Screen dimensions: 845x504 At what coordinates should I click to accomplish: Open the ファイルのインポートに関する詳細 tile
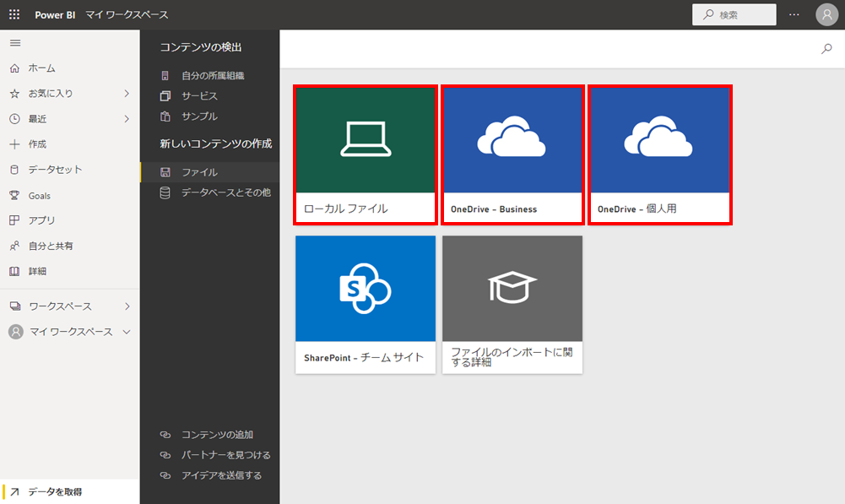pyautogui.click(x=512, y=304)
